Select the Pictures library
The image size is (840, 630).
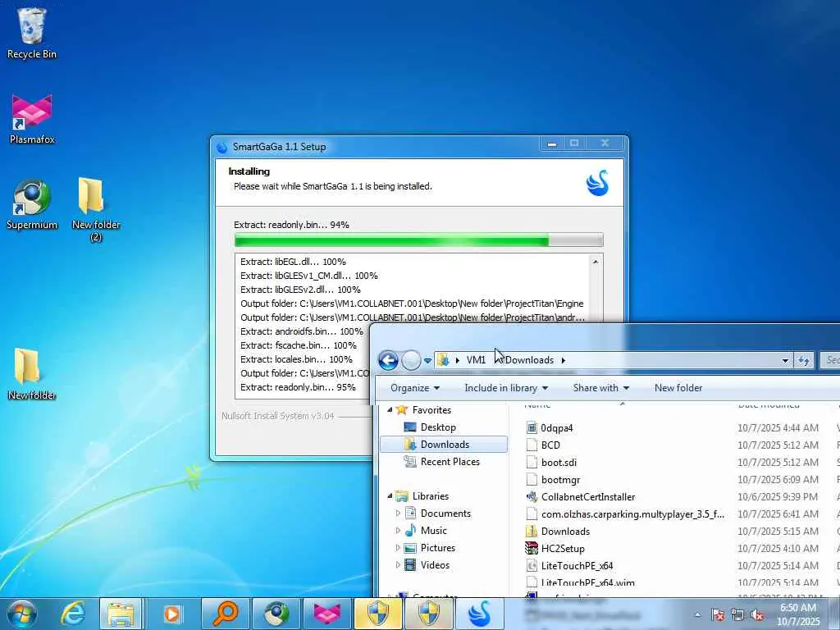(437, 547)
